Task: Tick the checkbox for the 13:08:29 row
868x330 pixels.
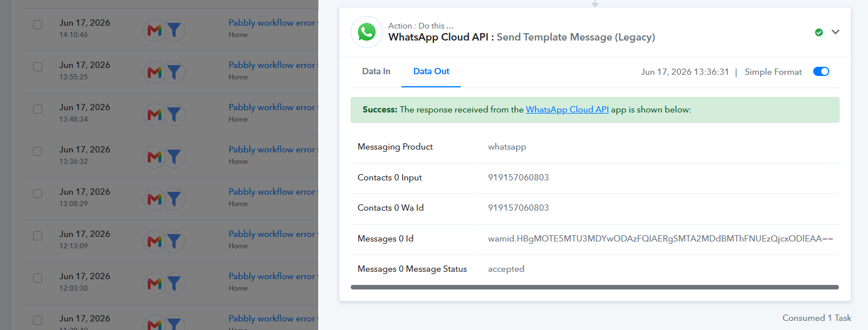Action: (38, 194)
